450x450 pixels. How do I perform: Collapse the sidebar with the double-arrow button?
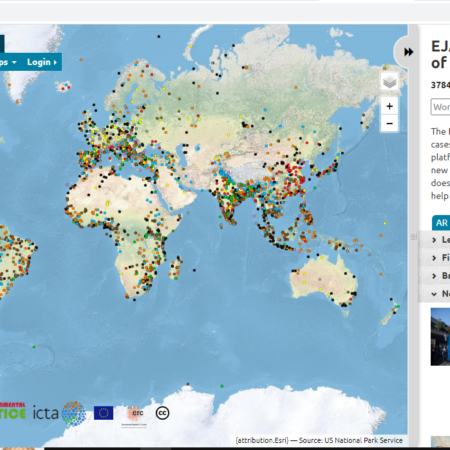[x=408, y=52]
